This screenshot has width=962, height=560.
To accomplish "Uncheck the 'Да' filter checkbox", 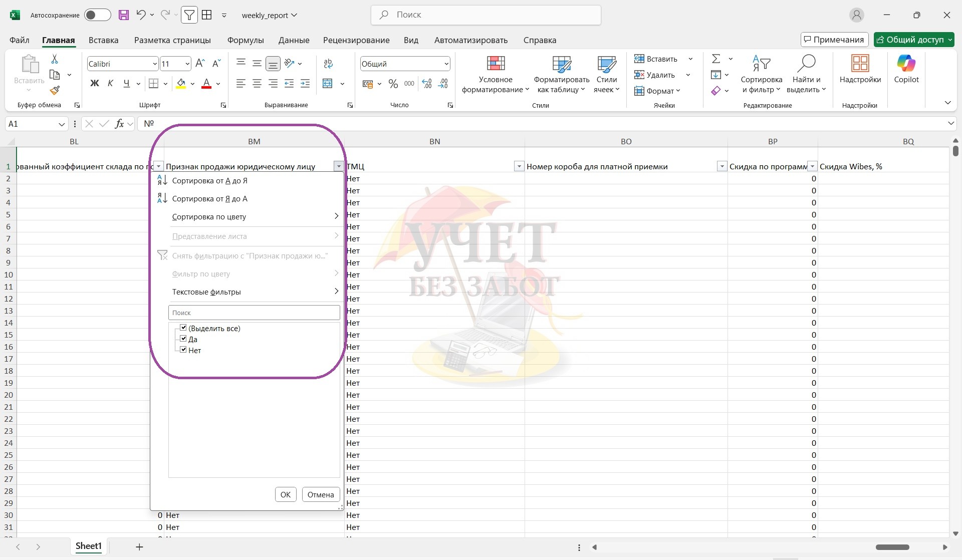I will (183, 339).
